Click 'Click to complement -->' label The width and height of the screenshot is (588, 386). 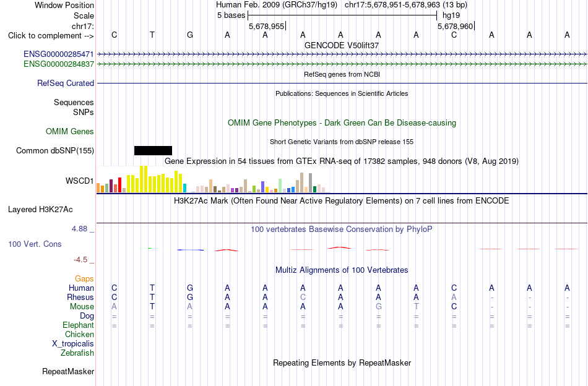click(x=51, y=36)
